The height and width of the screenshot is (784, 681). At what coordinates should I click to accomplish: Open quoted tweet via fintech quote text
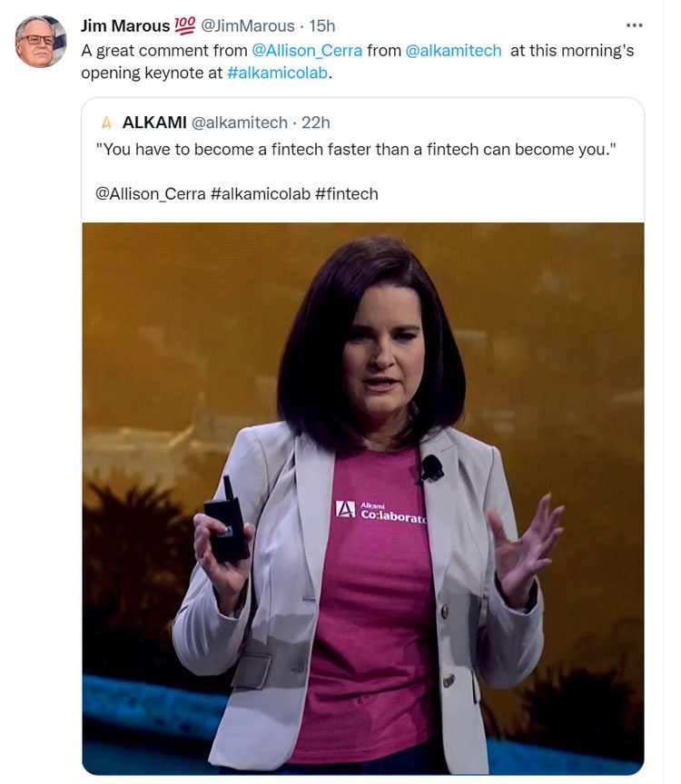coord(356,150)
